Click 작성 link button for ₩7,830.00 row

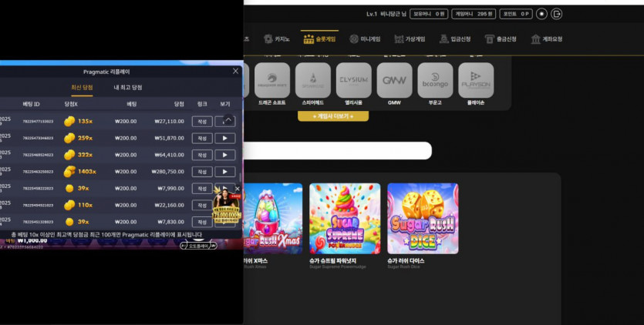(202, 222)
